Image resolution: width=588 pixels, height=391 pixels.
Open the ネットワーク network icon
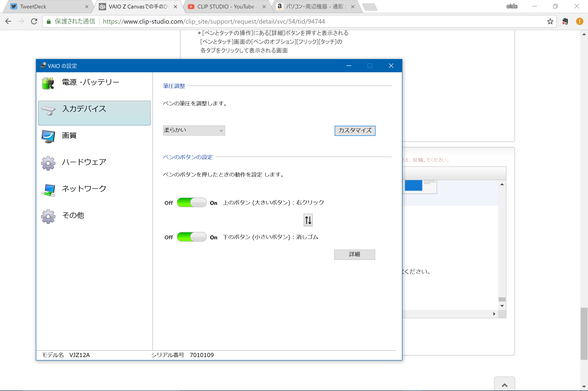click(48, 190)
